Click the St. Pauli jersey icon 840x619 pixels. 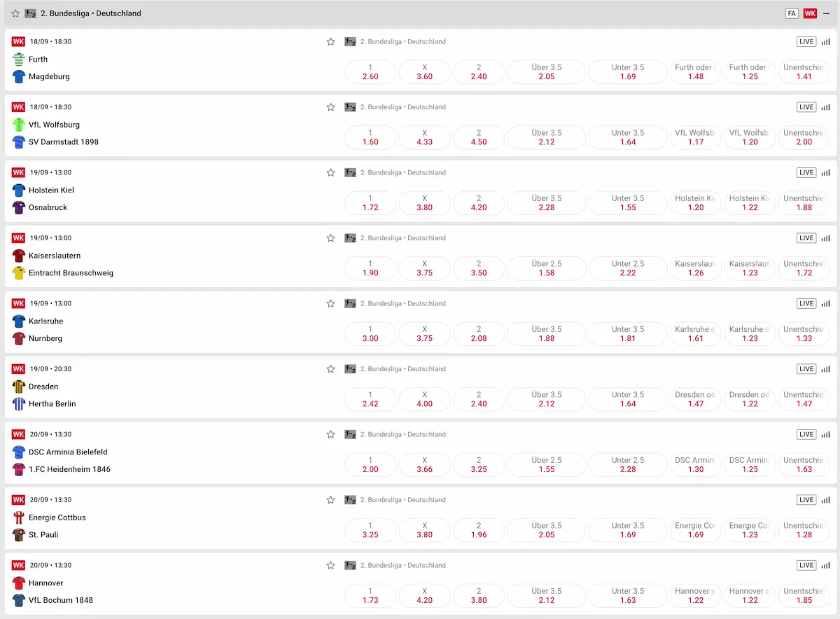[x=19, y=535]
